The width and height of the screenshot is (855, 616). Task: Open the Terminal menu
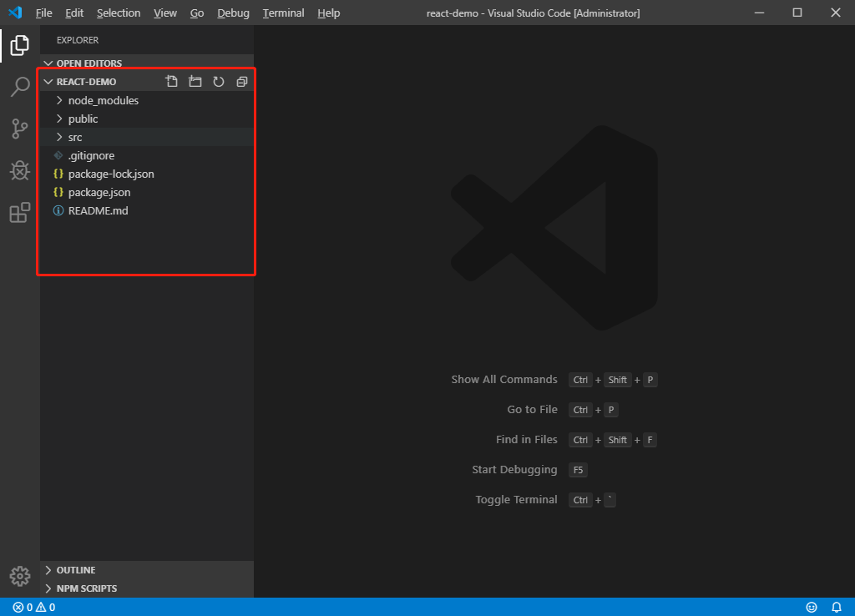[x=283, y=13]
